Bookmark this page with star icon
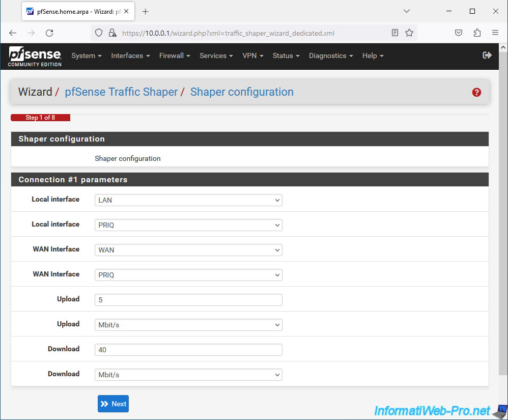 (409, 33)
